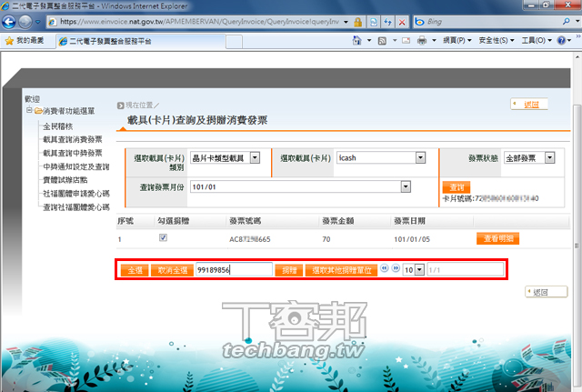Click the page indicator field showing 1/1
The image size is (582, 392).
pos(465,270)
